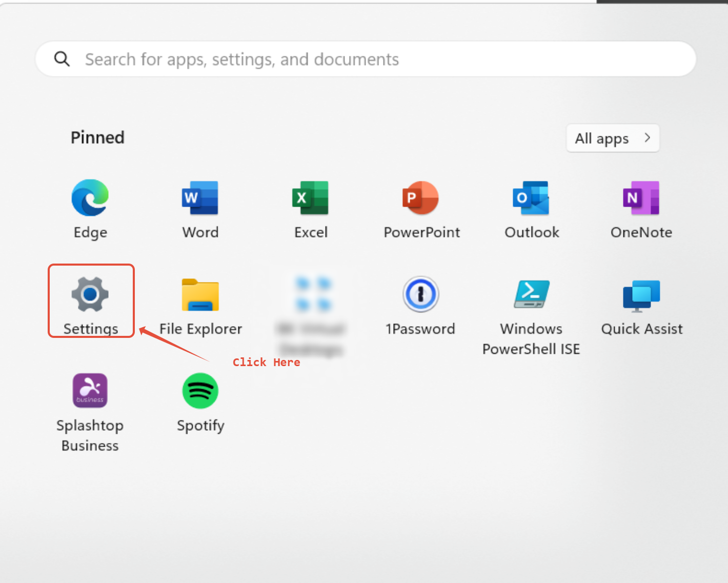This screenshot has width=728, height=583.
Task: Select the Pinned section heading
Action: pyautogui.click(x=97, y=137)
